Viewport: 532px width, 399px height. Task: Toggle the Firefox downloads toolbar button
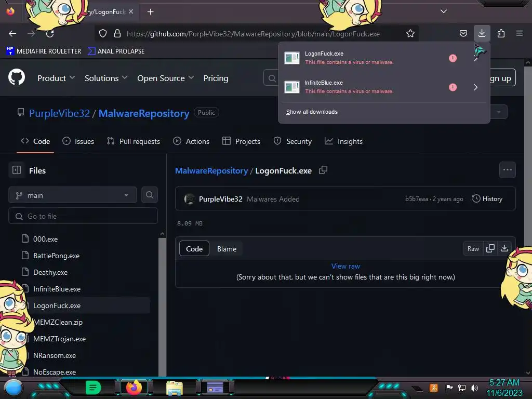[x=482, y=33]
